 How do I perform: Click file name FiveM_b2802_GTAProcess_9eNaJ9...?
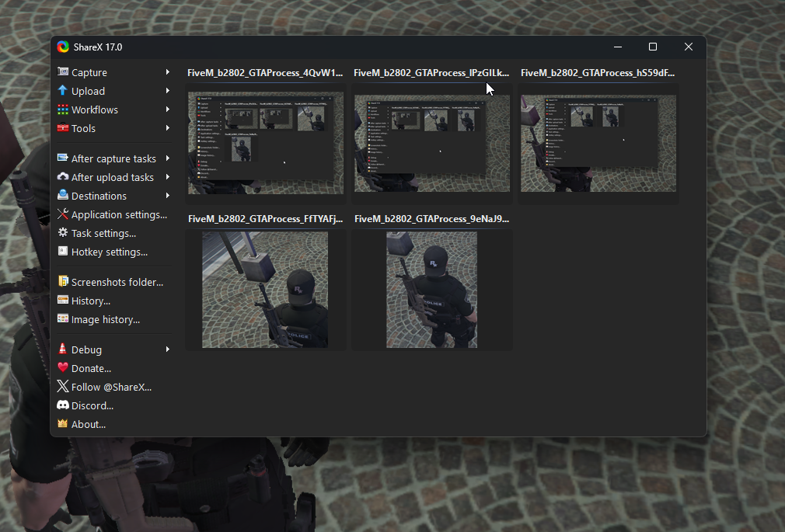pos(431,219)
